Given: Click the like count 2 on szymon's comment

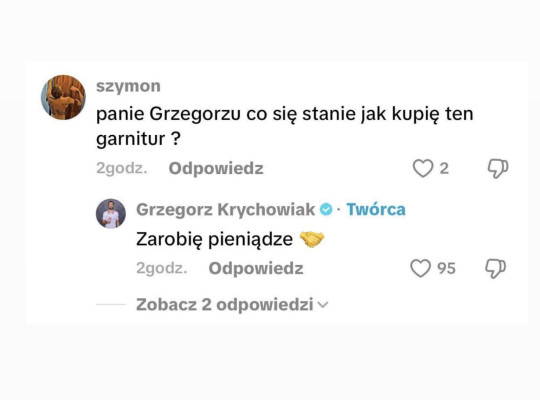Looking at the screenshot, I should tap(444, 168).
